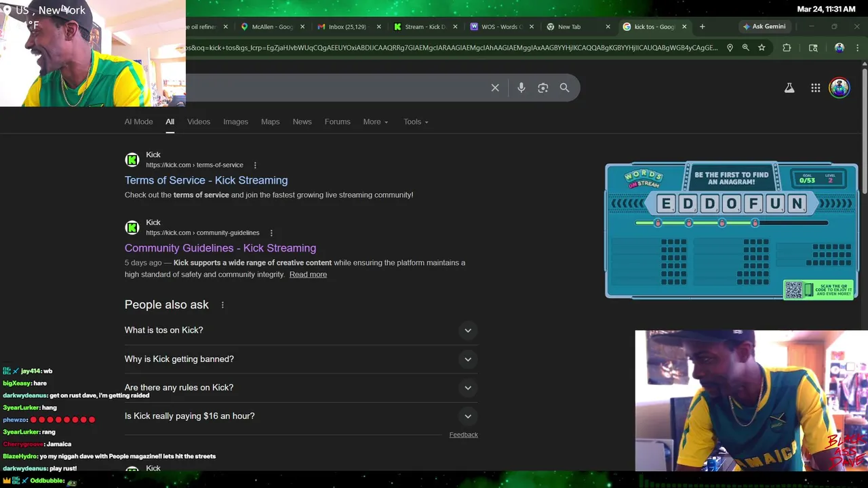Open People also ask options menu
Image resolution: width=868 pixels, height=488 pixels.
tap(222, 305)
